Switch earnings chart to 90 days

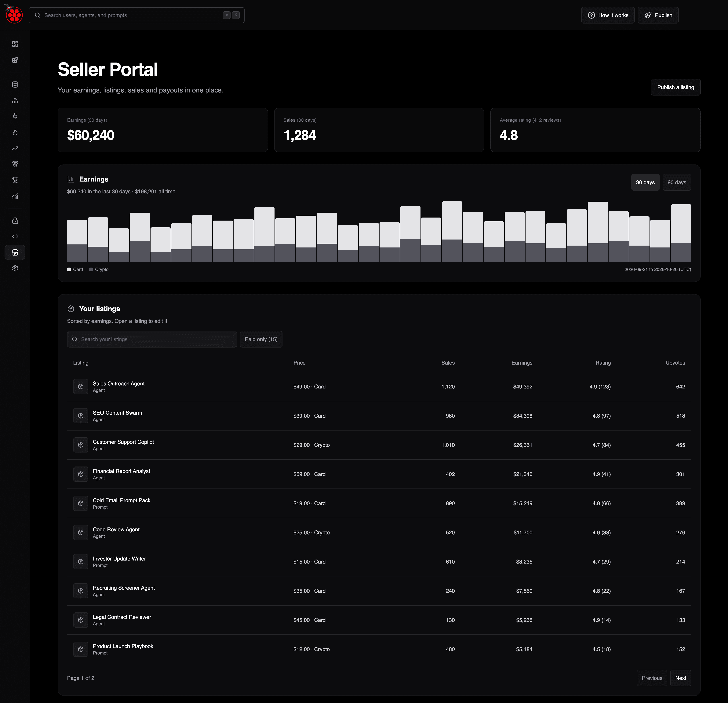pyautogui.click(x=677, y=182)
